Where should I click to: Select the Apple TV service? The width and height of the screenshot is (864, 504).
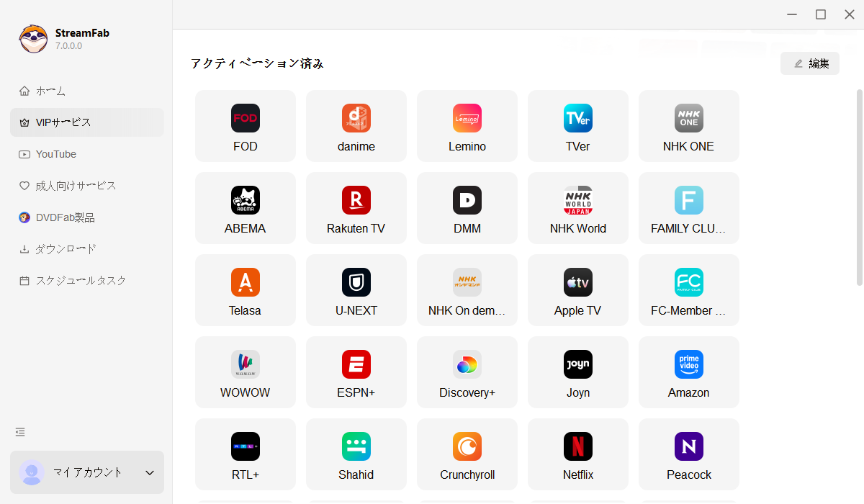point(577,290)
